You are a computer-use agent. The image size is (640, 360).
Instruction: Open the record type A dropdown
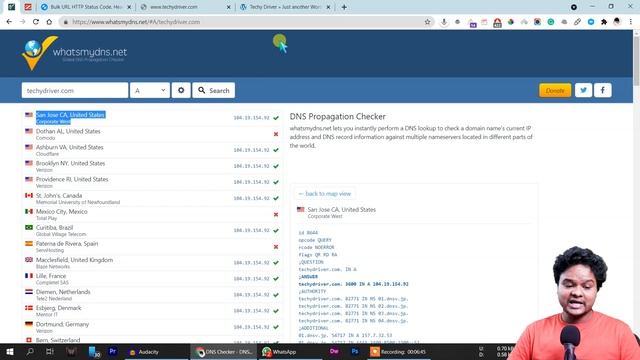point(149,90)
